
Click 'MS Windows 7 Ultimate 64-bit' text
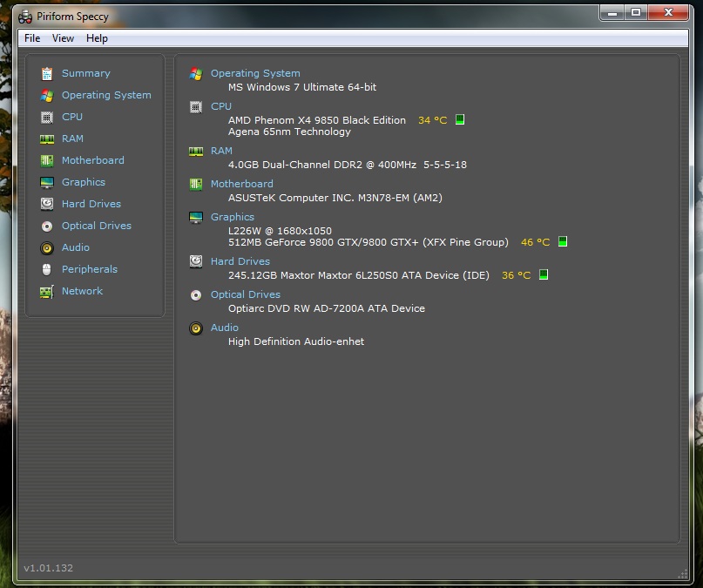302,87
